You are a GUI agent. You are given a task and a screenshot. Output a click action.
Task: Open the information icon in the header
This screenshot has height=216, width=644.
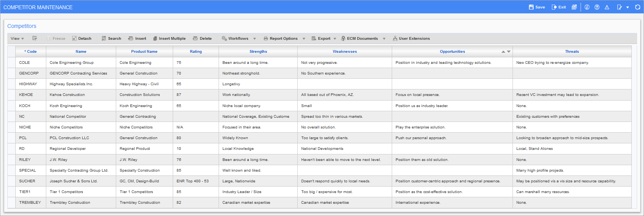pyautogui.click(x=587, y=7)
